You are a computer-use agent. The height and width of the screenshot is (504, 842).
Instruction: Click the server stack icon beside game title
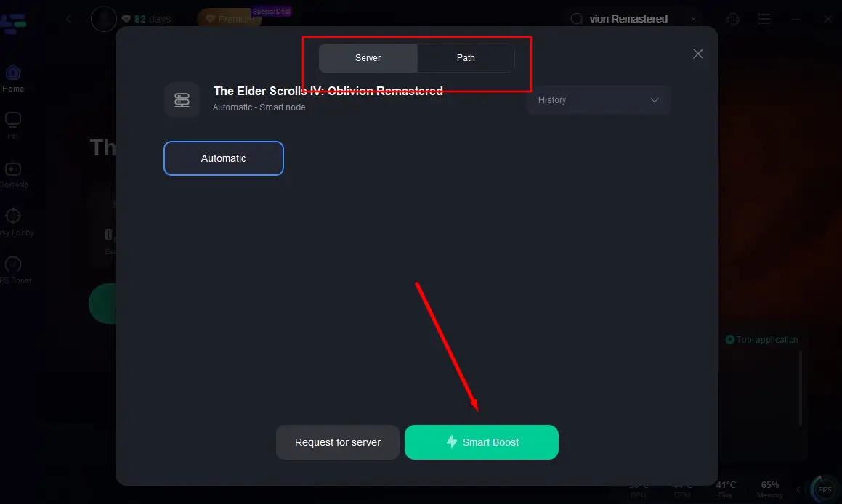[x=182, y=100]
